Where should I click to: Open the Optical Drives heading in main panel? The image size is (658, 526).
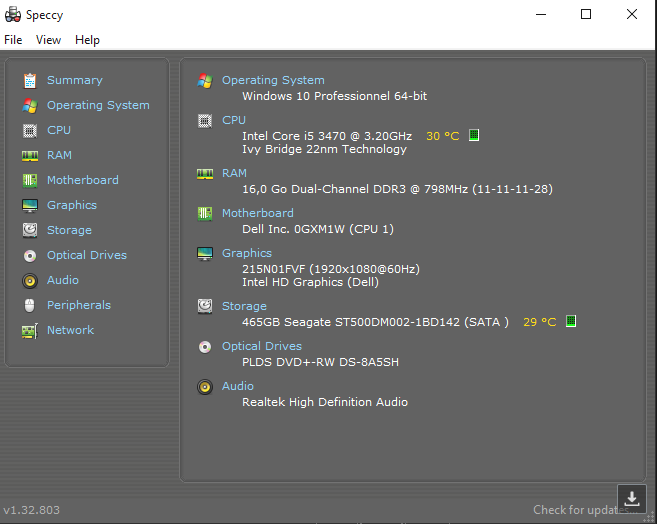point(262,346)
